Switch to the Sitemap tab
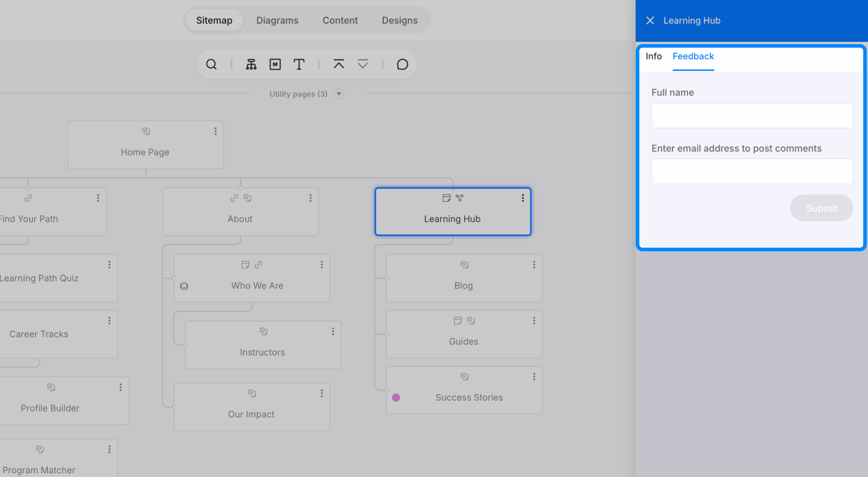Screen dimensions: 868x477 [214, 20]
